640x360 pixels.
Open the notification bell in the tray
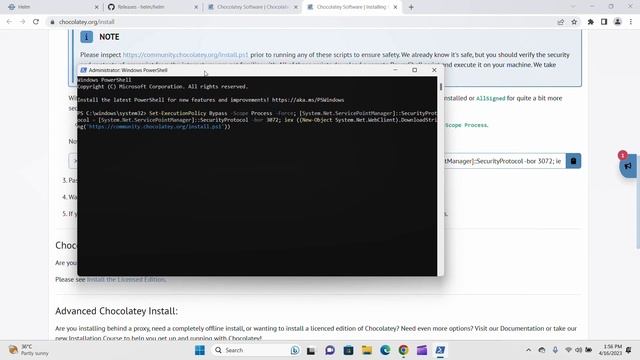629,350
